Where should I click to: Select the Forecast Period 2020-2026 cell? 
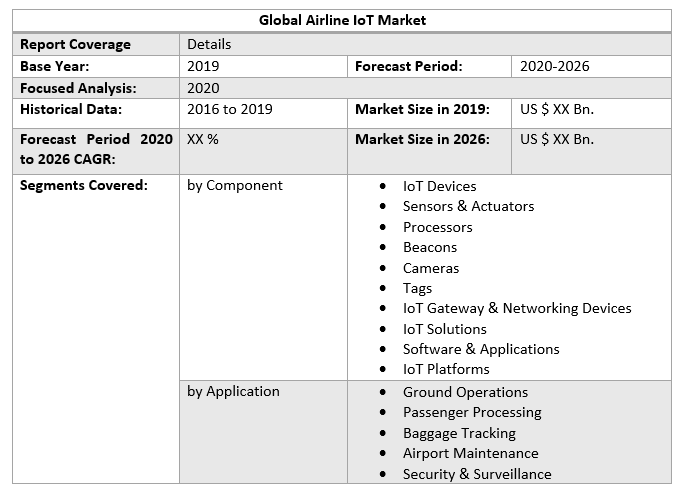[x=555, y=66]
